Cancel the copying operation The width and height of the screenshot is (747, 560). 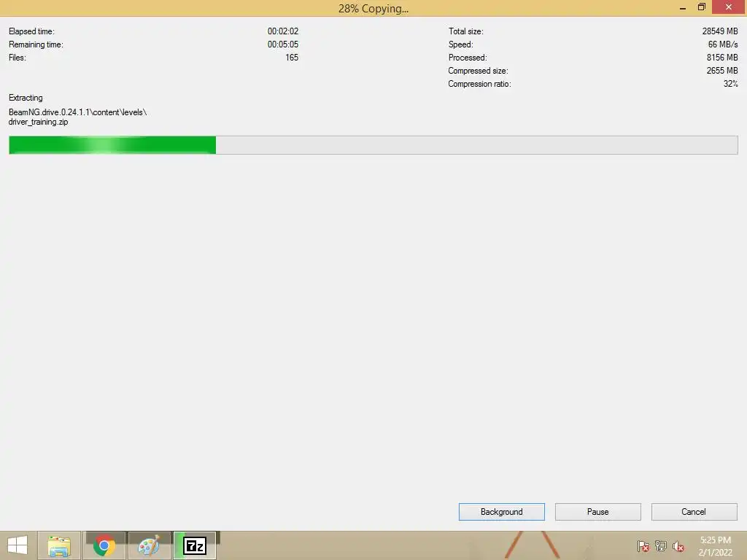(x=694, y=512)
